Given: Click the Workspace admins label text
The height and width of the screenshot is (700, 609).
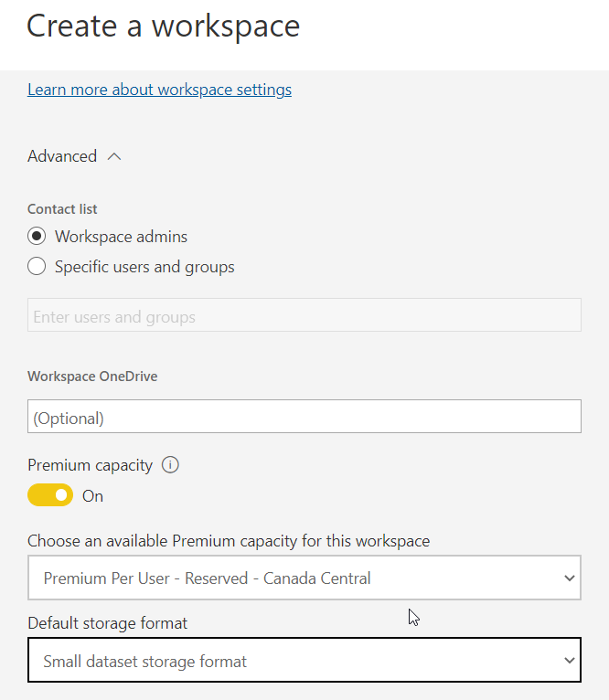Looking at the screenshot, I should point(121,237).
